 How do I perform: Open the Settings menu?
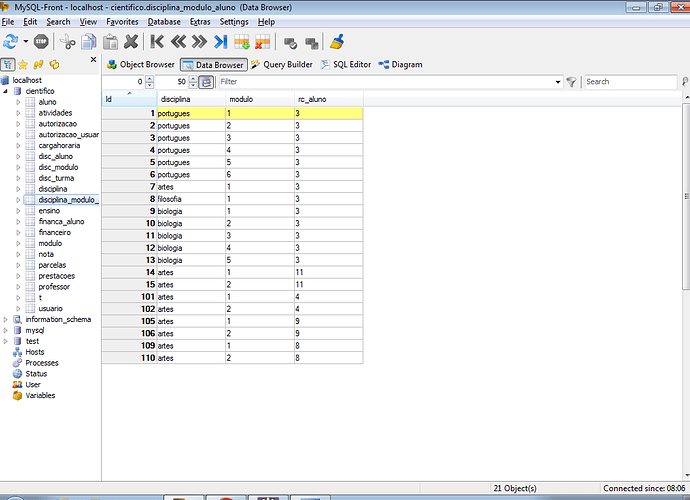(x=234, y=22)
